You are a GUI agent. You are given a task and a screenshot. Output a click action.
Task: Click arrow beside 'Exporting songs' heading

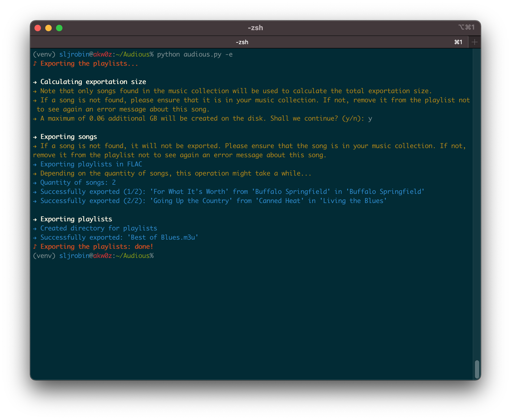[x=35, y=137]
